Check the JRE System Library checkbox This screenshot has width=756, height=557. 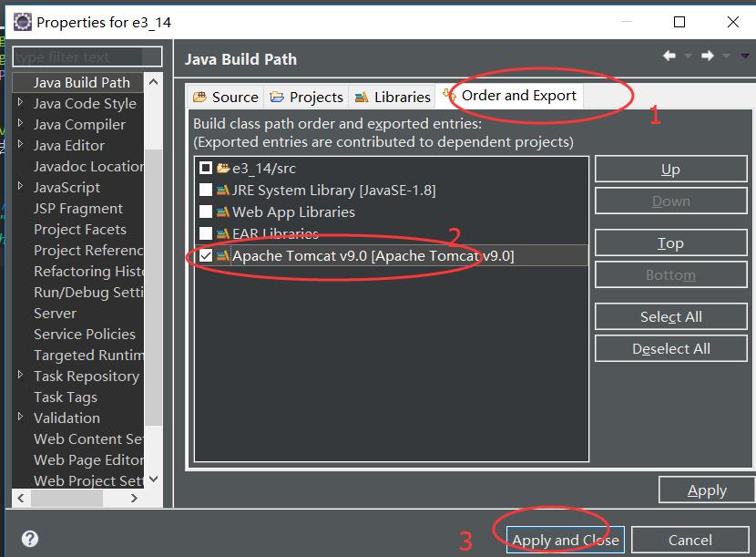tap(206, 190)
